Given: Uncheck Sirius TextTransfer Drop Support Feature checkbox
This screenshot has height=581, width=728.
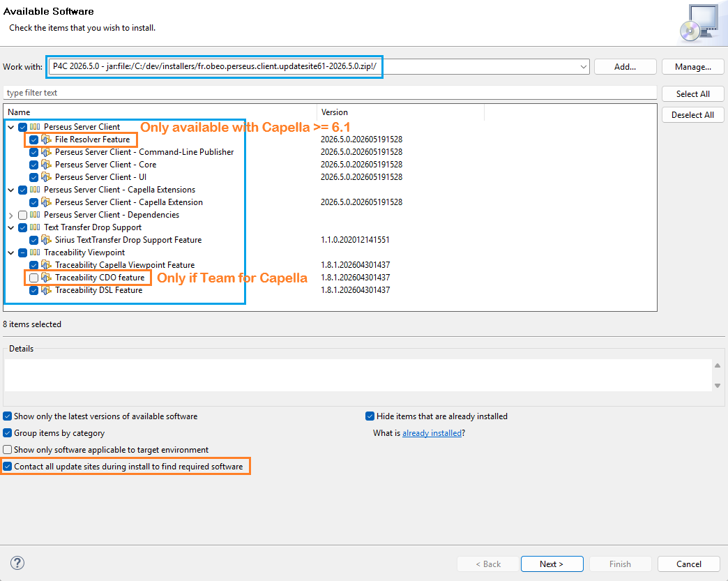Looking at the screenshot, I should (x=33, y=240).
